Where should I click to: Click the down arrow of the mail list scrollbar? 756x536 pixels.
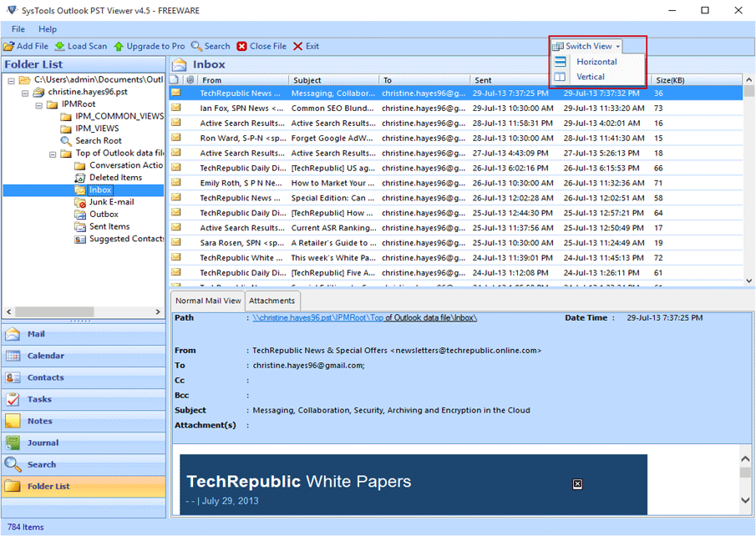tap(748, 281)
